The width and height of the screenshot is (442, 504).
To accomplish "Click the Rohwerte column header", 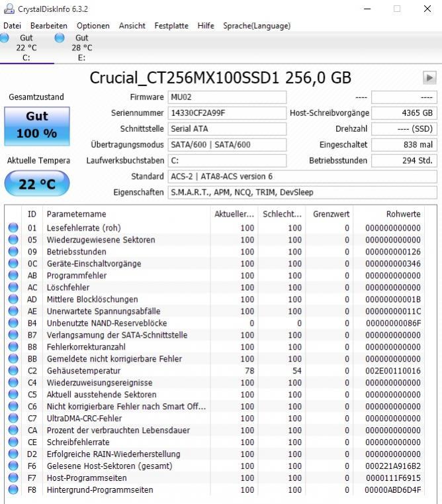I will pos(388,214).
